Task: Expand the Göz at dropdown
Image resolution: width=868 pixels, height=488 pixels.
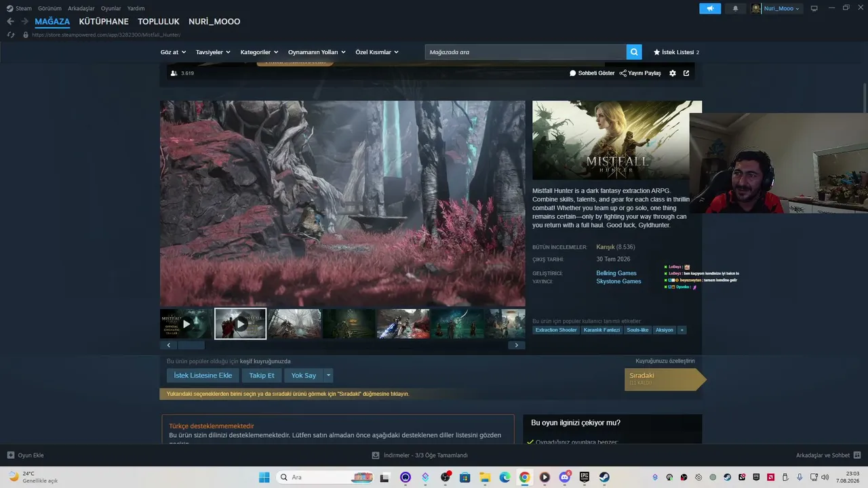Action: click(173, 52)
